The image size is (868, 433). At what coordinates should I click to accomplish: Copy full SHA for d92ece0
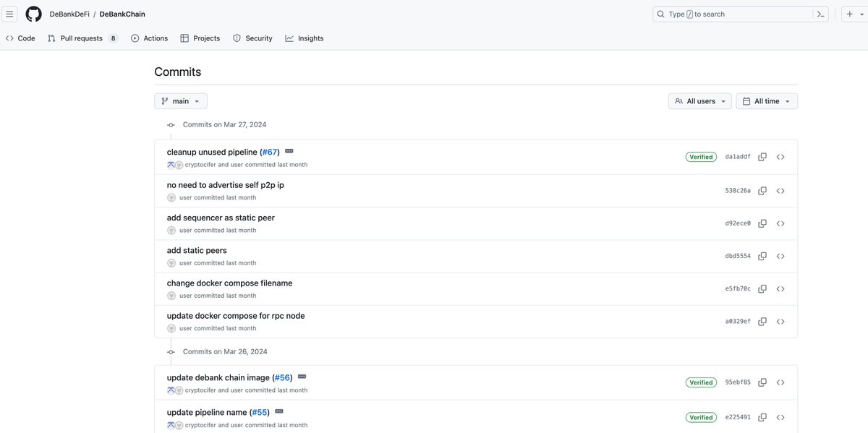pyautogui.click(x=762, y=223)
